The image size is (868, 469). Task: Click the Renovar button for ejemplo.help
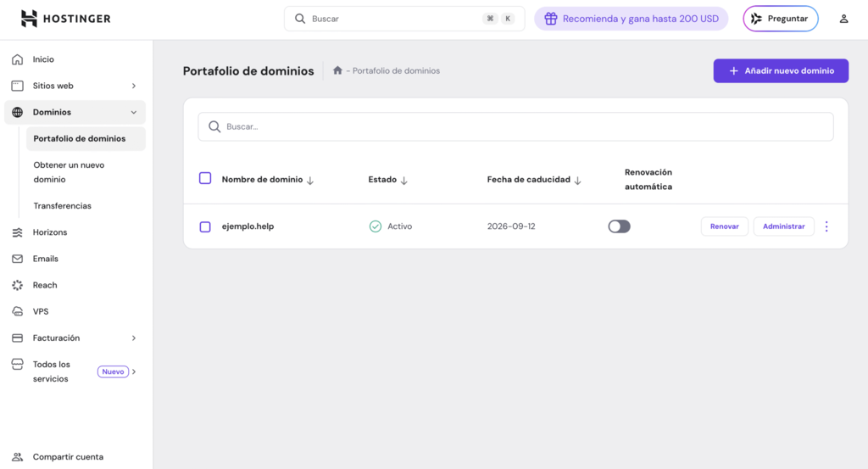(724, 226)
